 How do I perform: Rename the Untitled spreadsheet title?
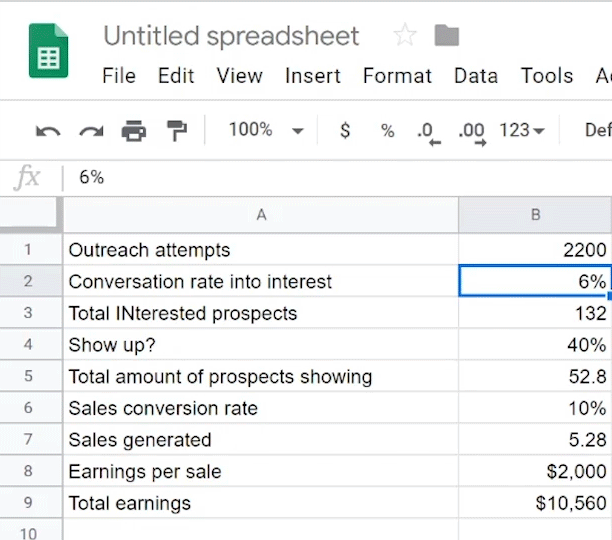tap(231, 36)
